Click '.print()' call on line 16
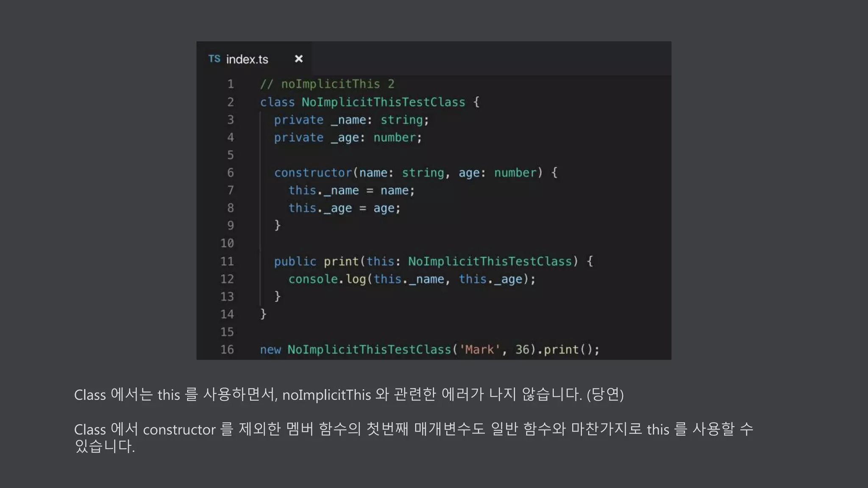The width and height of the screenshot is (868, 488). point(565,350)
